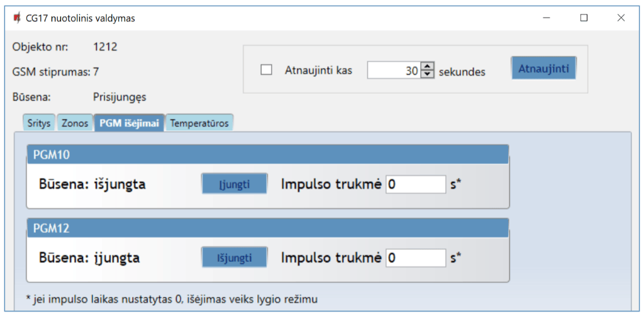The image size is (644, 316).
Task: Click the PGM10 group header
Action: (x=267, y=155)
